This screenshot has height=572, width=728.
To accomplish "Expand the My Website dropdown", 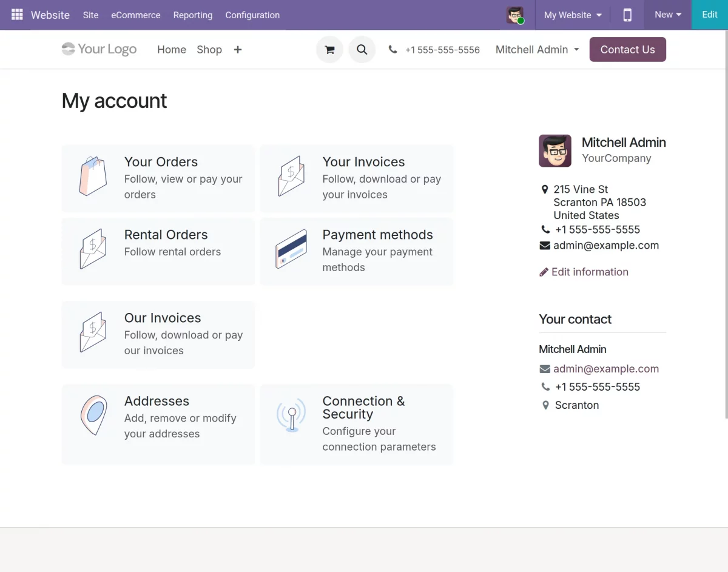I will pos(573,15).
